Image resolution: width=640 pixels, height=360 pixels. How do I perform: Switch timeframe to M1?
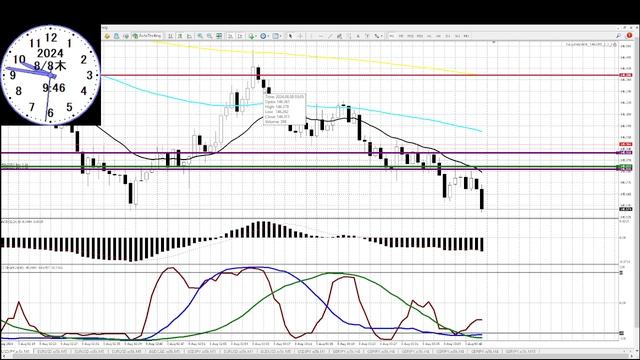(x=391, y=36)
